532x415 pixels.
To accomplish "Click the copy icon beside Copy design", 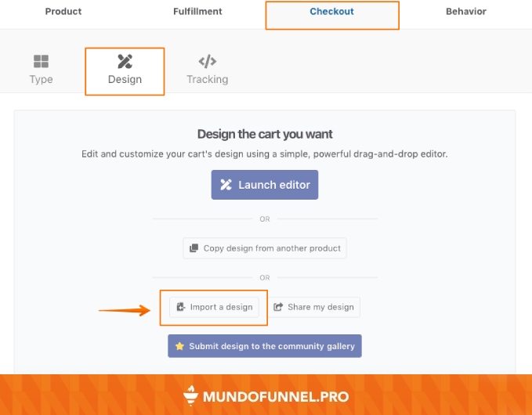I will tap(194, 248).
